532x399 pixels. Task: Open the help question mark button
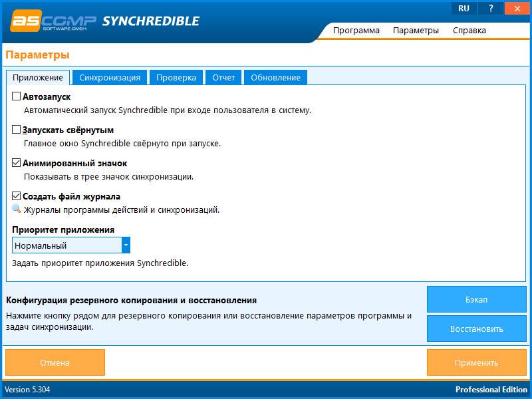(x=491, y=9)
